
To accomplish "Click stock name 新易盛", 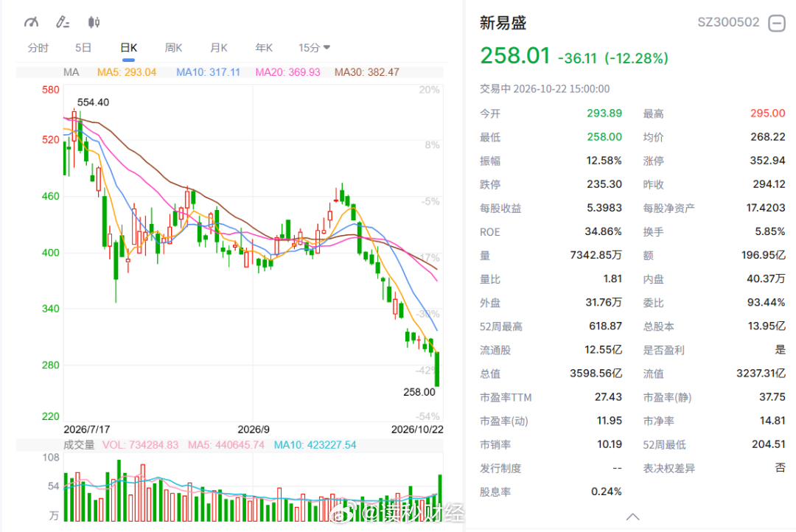I will pos(503,23).
